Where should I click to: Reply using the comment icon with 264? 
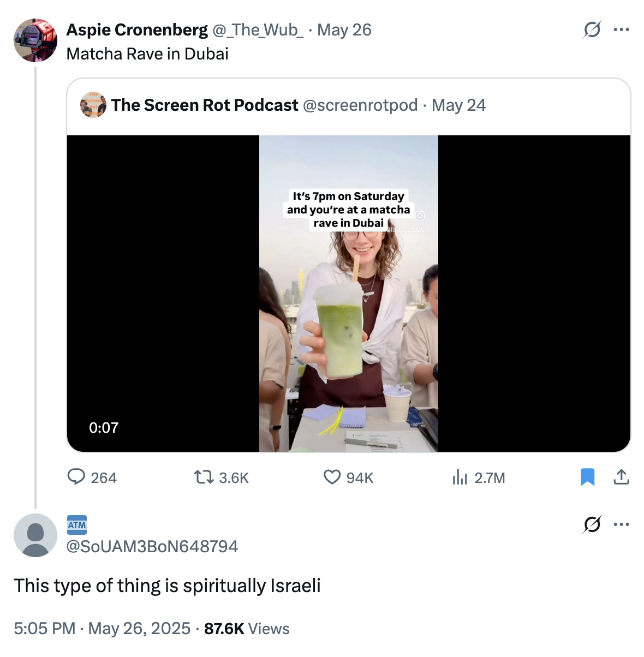tap(76, 477)
